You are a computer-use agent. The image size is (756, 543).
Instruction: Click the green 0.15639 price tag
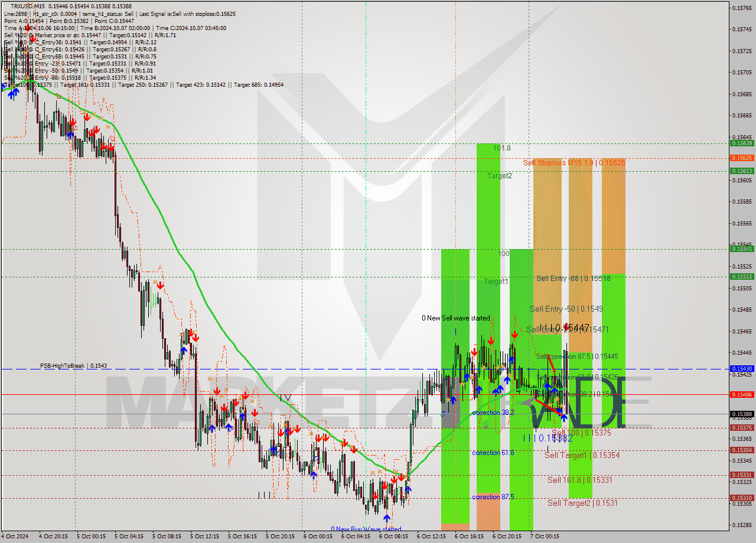tap(742, 143)
